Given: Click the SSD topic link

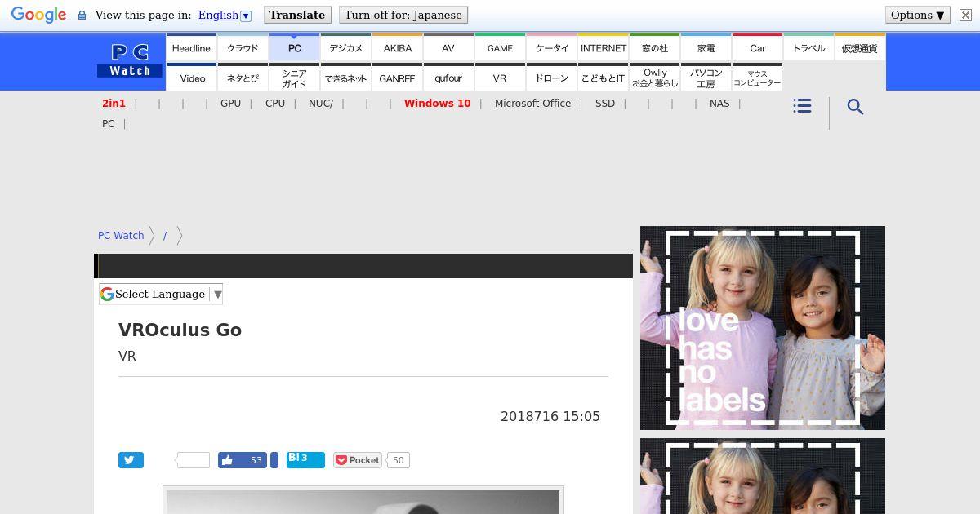Looking at the screenshot, I should point(605,104).
